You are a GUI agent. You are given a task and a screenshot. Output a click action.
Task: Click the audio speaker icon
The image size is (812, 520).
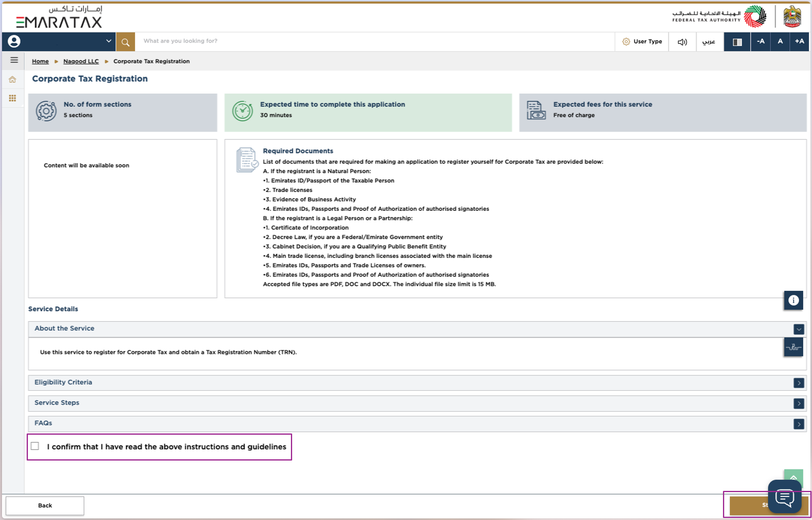click(682, 42)
